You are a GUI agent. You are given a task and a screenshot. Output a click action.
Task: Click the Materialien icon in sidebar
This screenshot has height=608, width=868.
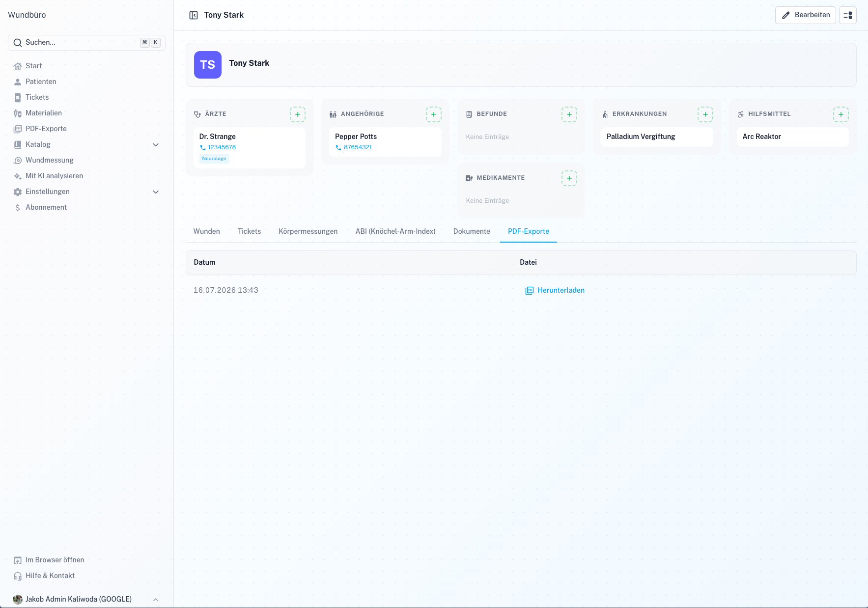(18, 113)
